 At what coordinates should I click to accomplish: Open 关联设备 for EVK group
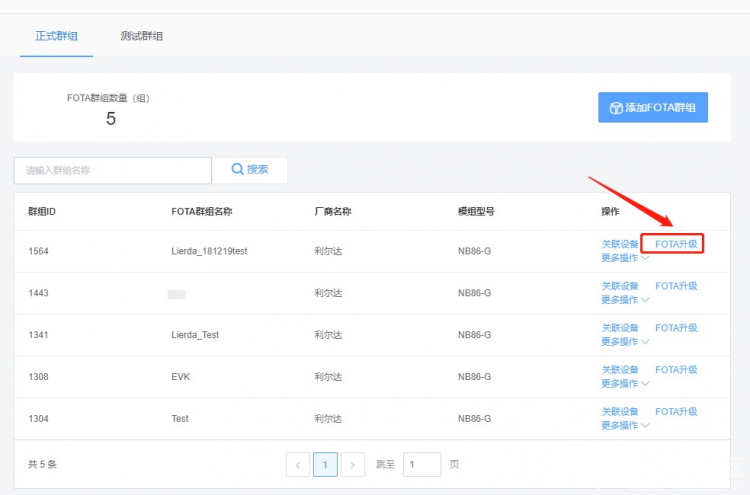(x=620, y=370)
